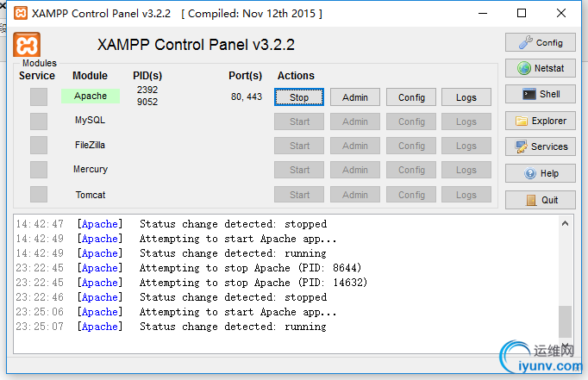Click the log entry at 23:22:46
Image resolution: width=588 pixels, height=380 pixels.
(x=172, y=297)
